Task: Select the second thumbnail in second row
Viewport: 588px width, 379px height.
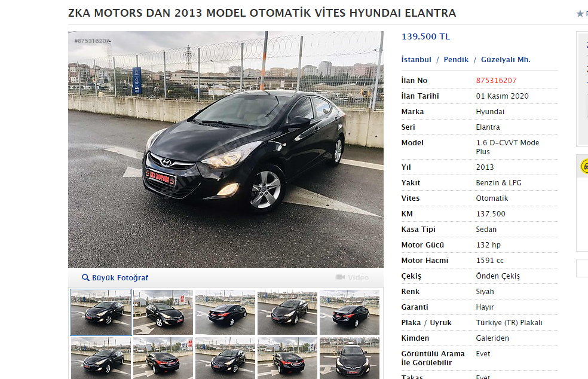Action: [x=163, y=358]
